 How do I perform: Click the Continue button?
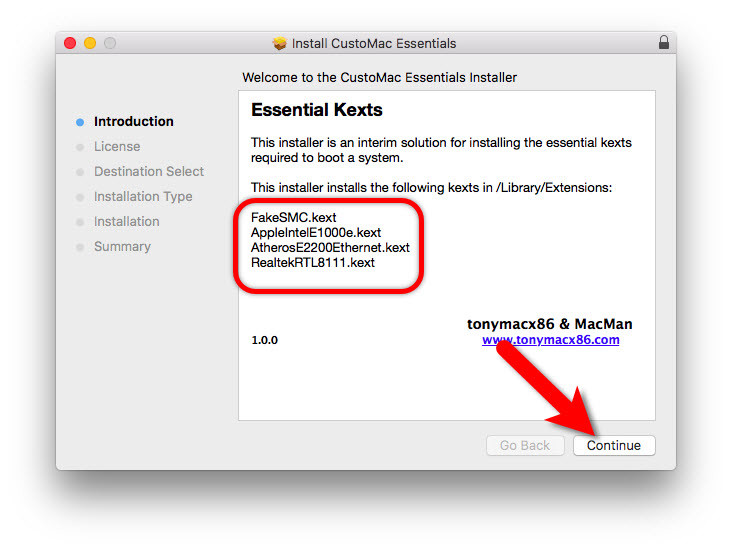pos(614,445)
